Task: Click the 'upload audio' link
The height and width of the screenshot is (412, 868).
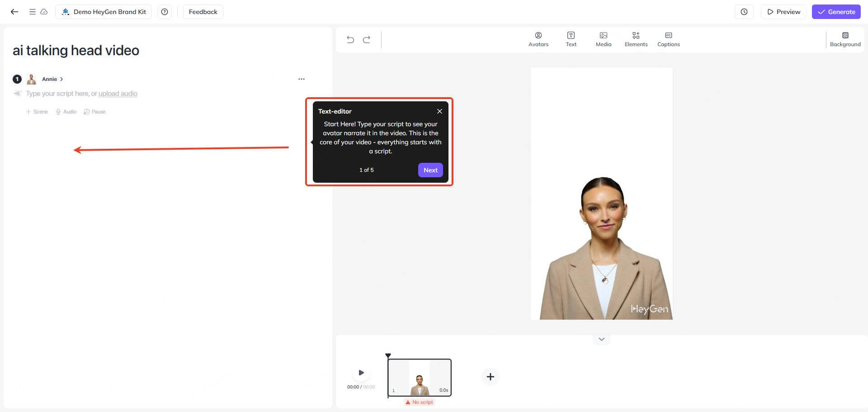Action: click(118, 94)
